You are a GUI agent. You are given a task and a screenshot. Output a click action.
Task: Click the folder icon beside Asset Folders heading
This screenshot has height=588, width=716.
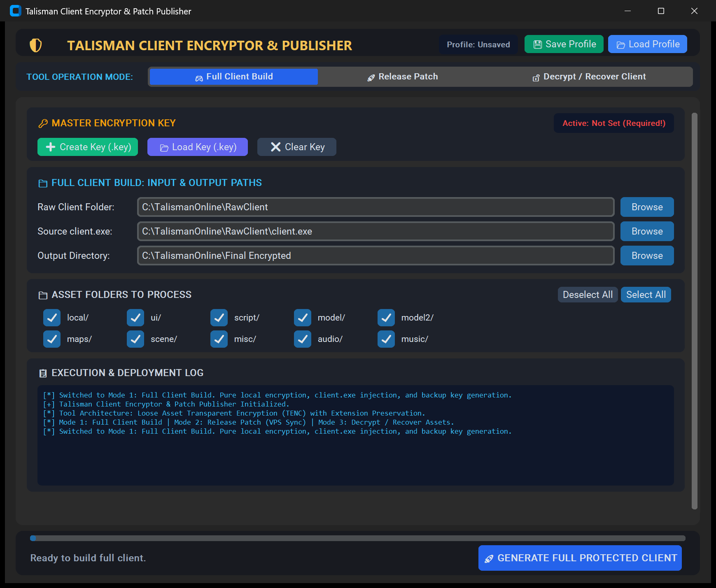click(43, 295)
